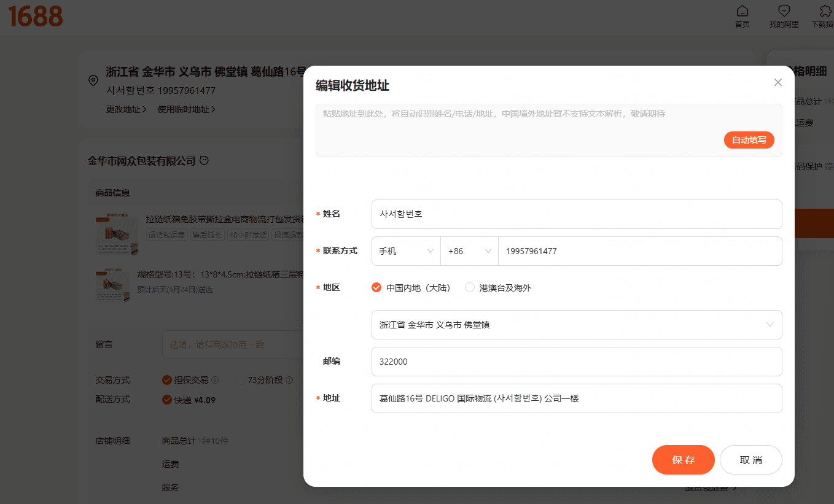Screen dimensions: 834x504
Task: Click the 规格型号 13号 specification thumbnail
Action: tap(113, 284)
